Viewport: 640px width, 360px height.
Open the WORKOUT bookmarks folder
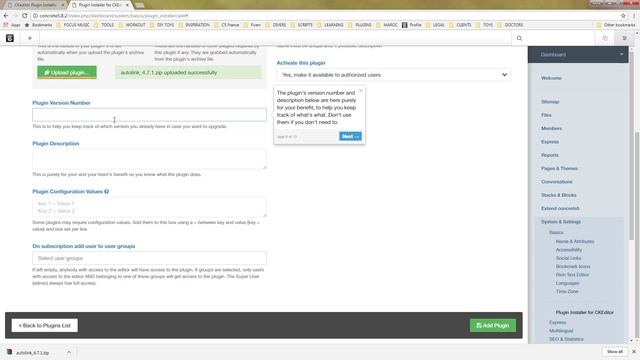pos(131,25)
